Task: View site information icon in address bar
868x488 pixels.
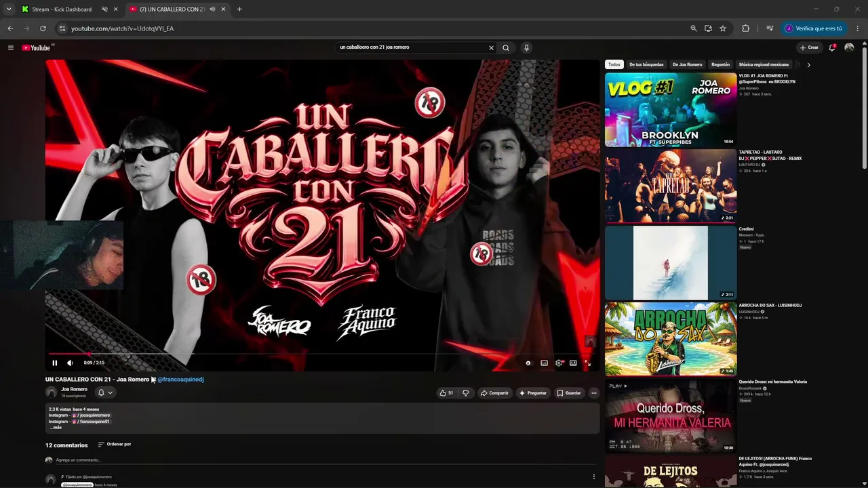Action: 62,28
